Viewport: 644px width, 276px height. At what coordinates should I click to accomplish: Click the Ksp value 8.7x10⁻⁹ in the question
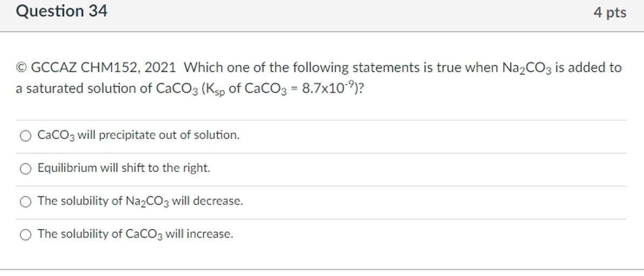pyautogui.click(x=329, y=88)
